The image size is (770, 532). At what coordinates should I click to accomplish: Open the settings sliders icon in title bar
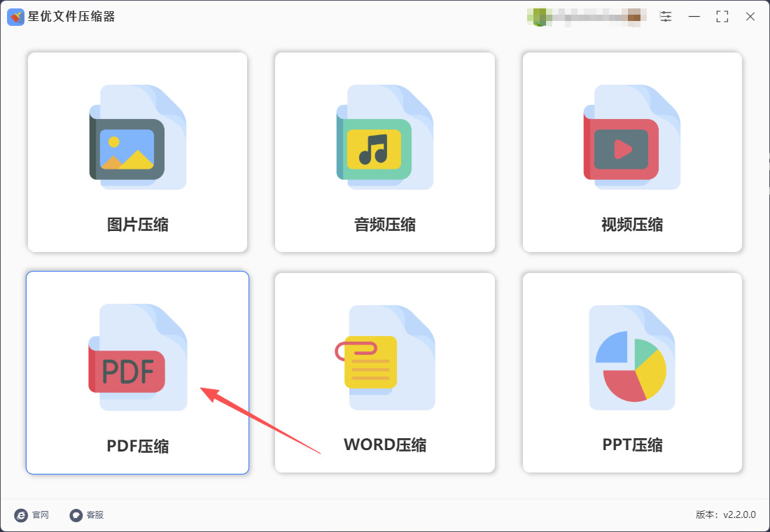click(x=666, y=17)
